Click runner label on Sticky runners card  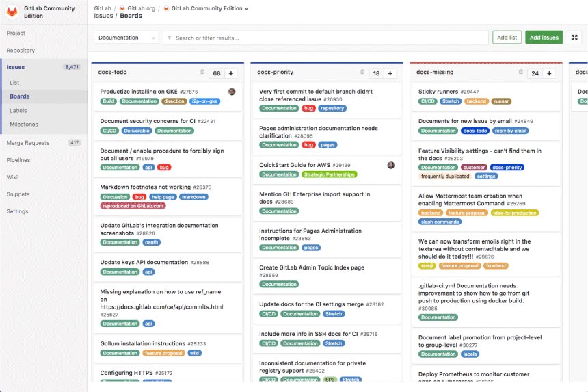click(501, 101)
